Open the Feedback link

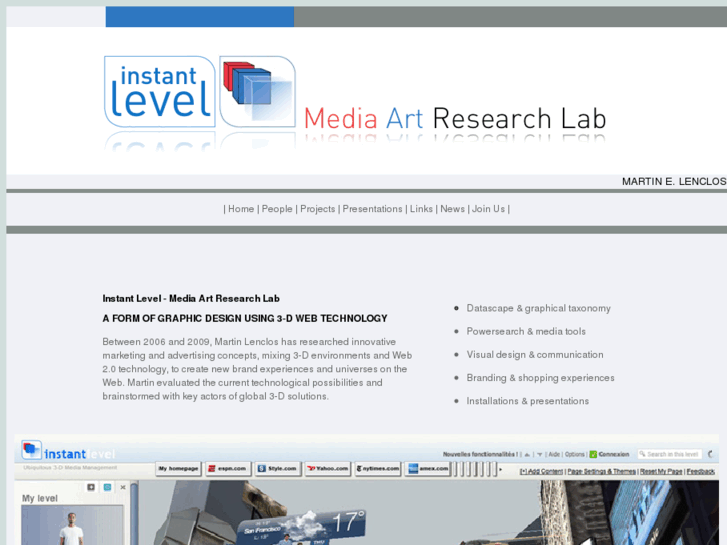pos(701,471)
